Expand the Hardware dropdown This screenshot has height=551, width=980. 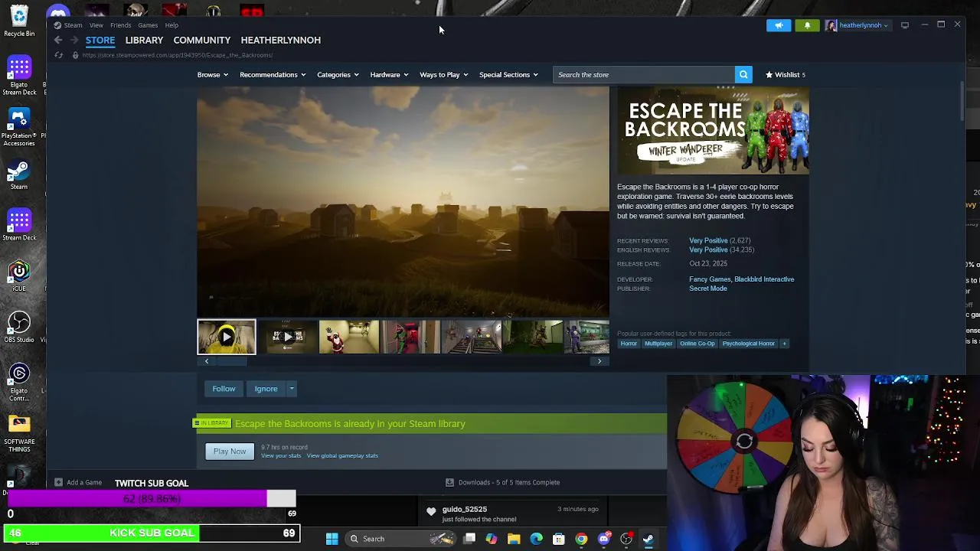point(389,74)
